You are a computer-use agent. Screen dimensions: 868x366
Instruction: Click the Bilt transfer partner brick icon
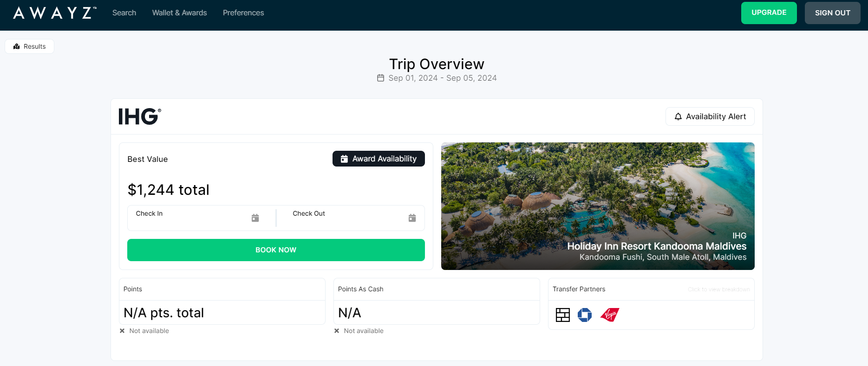562,315
